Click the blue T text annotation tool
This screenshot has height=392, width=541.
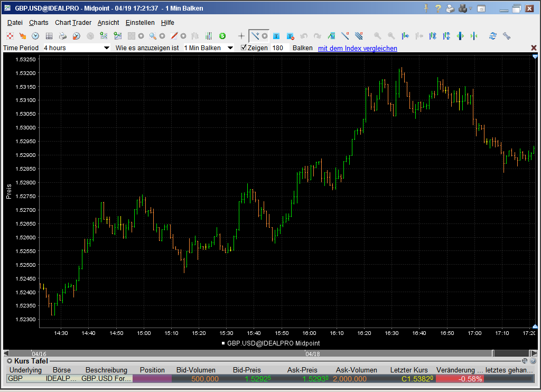276,36
